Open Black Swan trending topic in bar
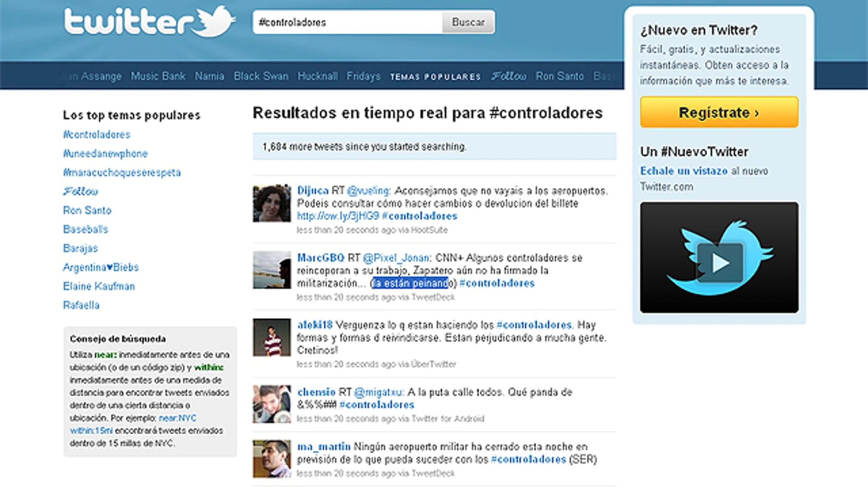Screen dimensions: 868x488 coord(261,76)
